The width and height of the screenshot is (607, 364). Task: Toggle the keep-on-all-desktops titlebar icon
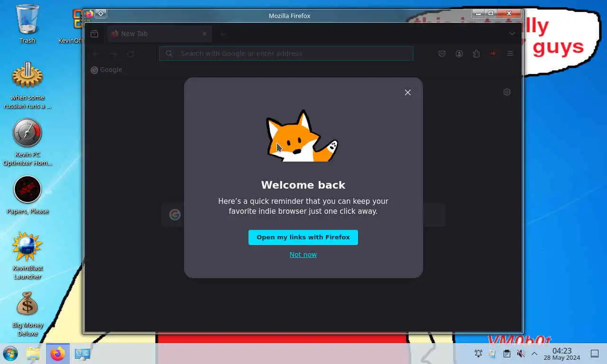(101, 14)
